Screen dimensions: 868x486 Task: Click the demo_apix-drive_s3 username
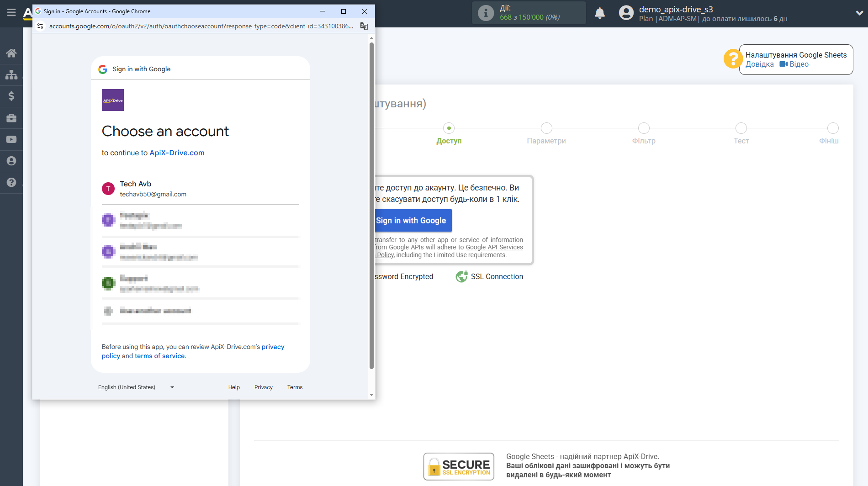point(676,9)
